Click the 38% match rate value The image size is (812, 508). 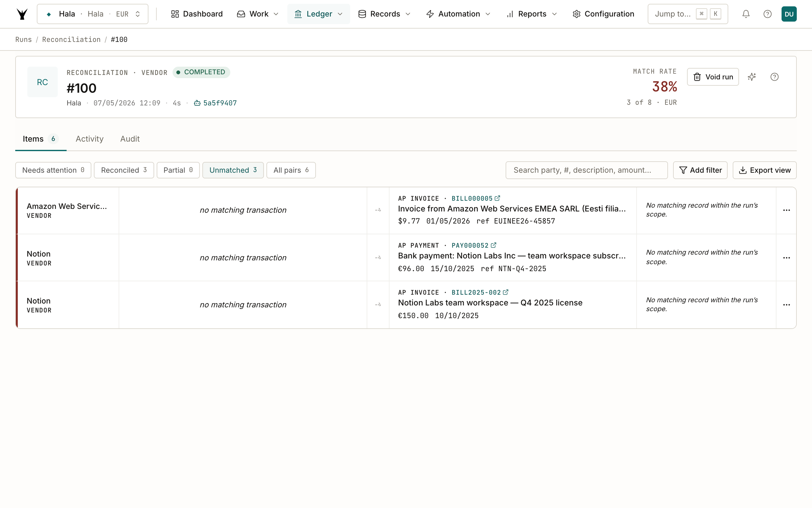pos(665,87)
